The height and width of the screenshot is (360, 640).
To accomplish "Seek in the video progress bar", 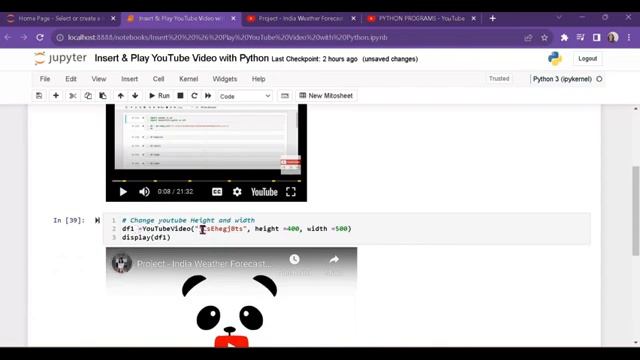I will coord(206,180).
